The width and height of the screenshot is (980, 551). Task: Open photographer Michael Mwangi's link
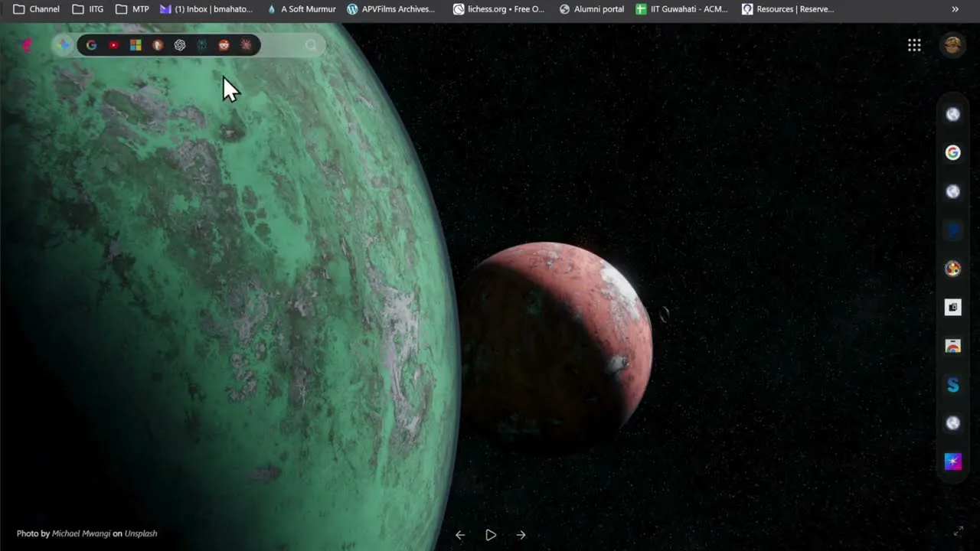pos(81,533)
